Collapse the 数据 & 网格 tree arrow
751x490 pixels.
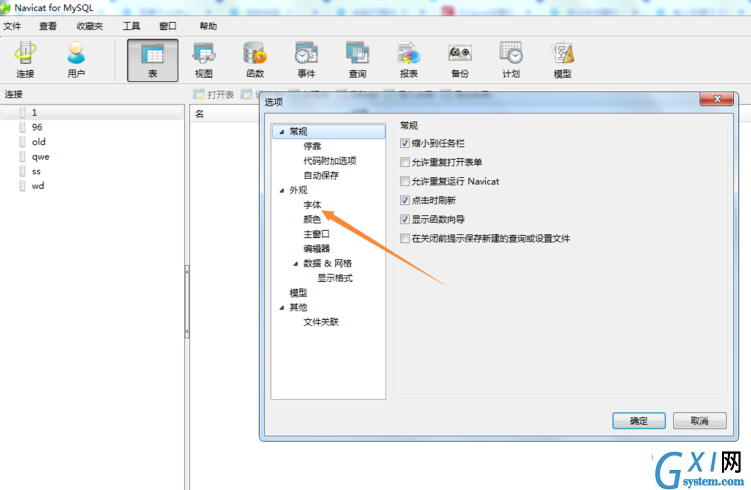point(296,264)
